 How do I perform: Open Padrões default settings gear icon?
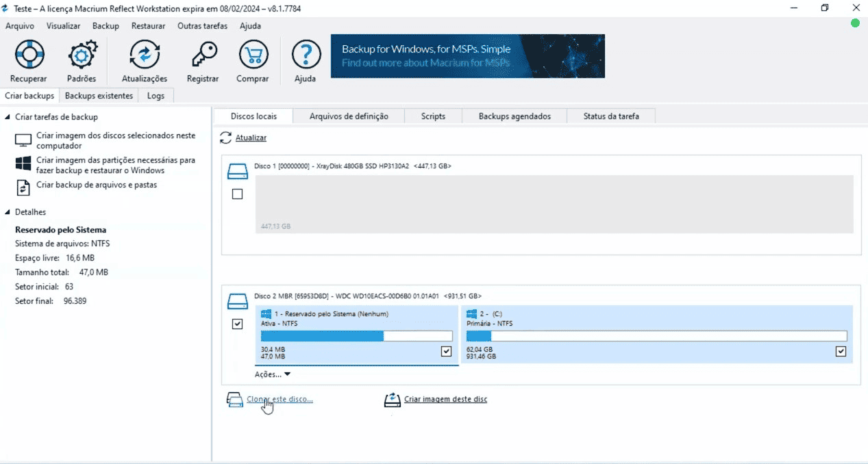click(x=82, y=54)
